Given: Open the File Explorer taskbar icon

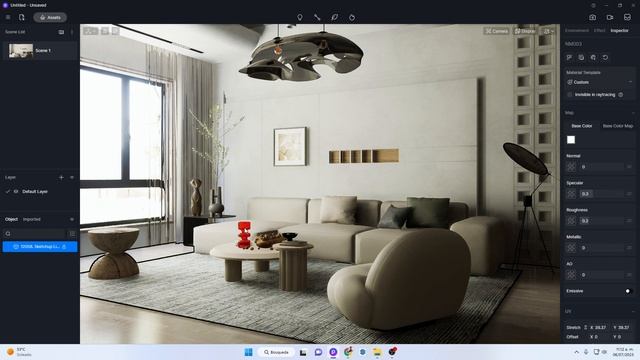Looking at the screenshot, I should pyautogui.click(x=377, y=352).
